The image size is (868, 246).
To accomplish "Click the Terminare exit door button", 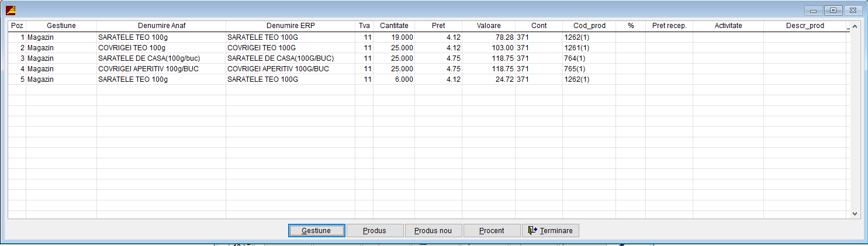I will [550, 231].
